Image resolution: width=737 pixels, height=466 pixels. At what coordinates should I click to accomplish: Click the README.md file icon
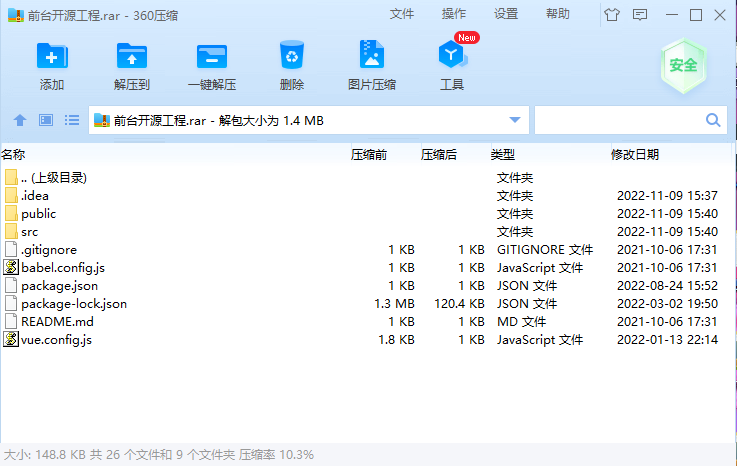coord(11,321)
